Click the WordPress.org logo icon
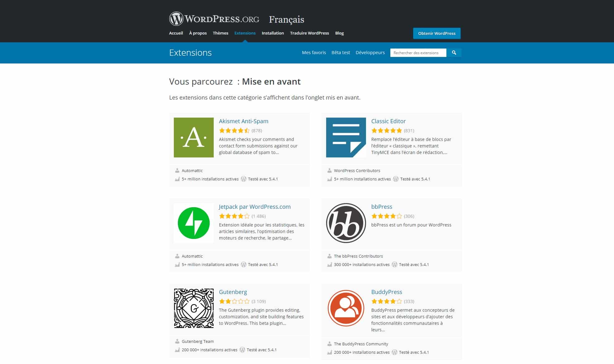Viewport: 614px width, 364px height. tap(176, 19)
